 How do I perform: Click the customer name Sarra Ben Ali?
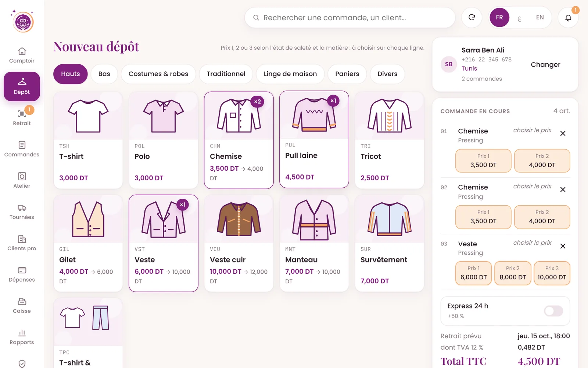[483, 50]
